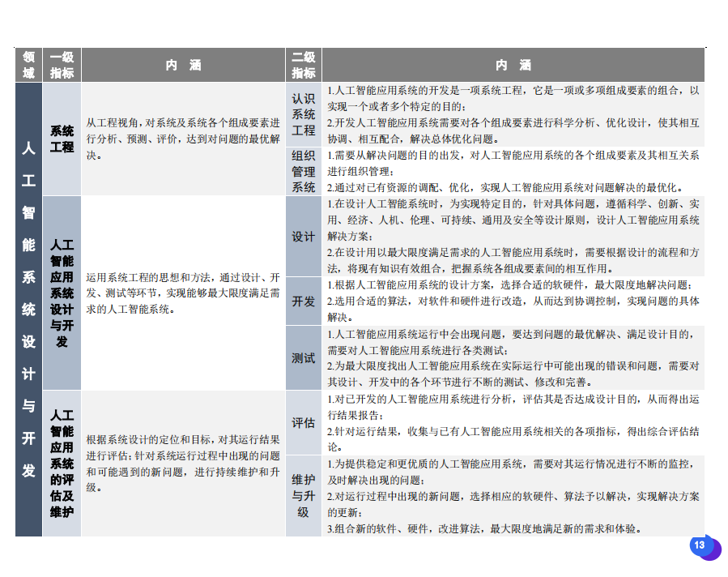Click the vertical 人工智能系统设计与开发 domain cell
The image size is (728, 577).
click(x=28, y=309)
